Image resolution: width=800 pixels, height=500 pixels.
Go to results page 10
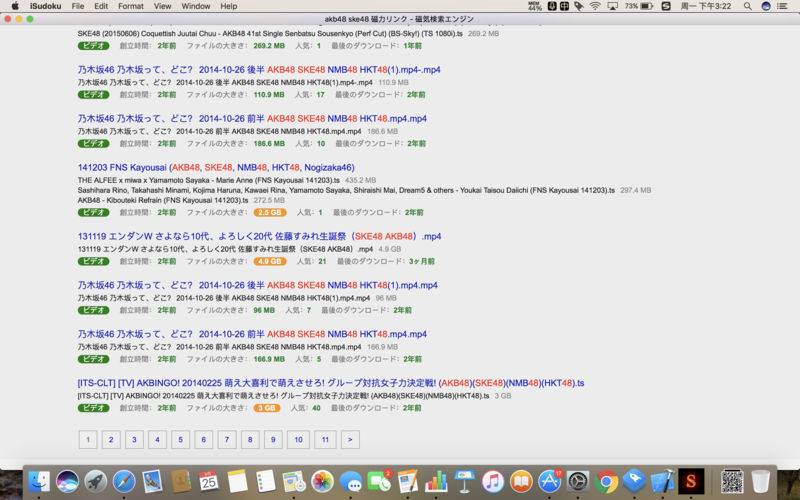click(x=298, y=440)
